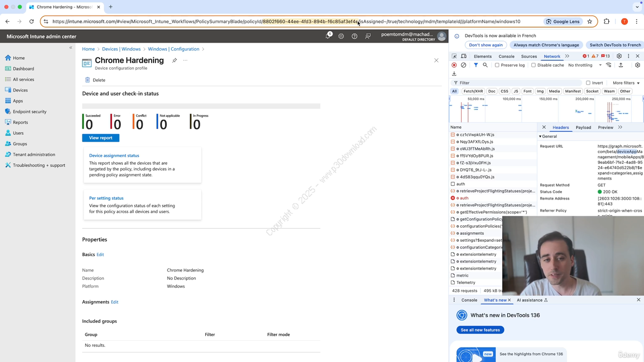
Task: Open Intune portal settings gear
Action: click(341, 36)
